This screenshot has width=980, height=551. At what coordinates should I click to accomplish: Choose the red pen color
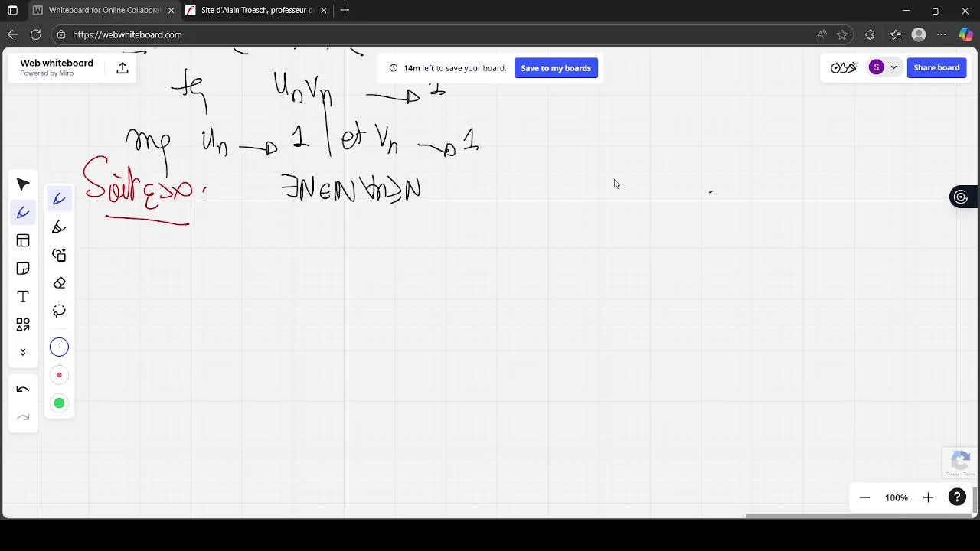click(59, 375)
